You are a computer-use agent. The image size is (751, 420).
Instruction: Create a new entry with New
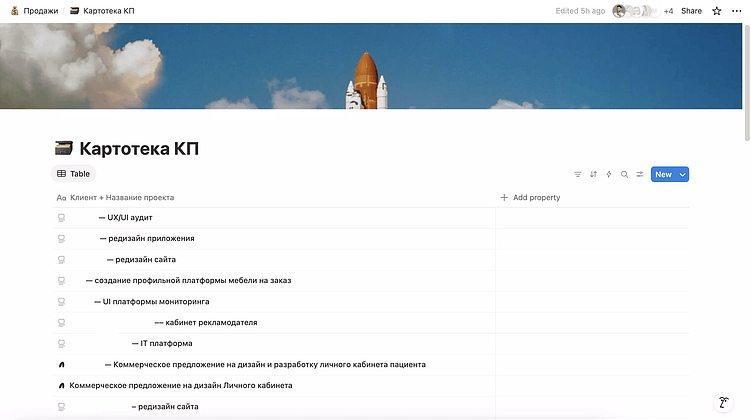(x=663, y=174)
